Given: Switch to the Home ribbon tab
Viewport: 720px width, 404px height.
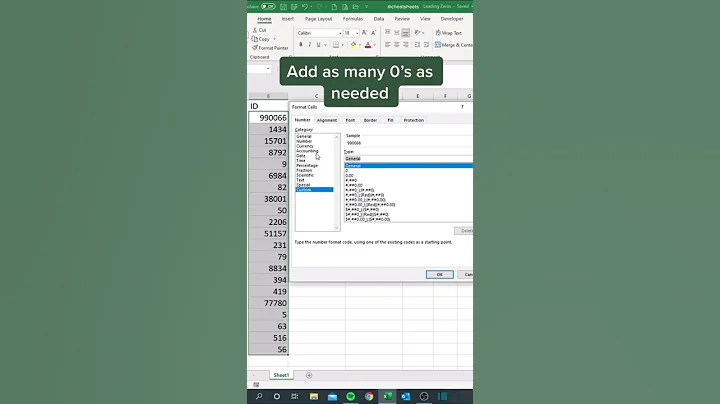Looking at the screenshot, I should tap(264, 19).
